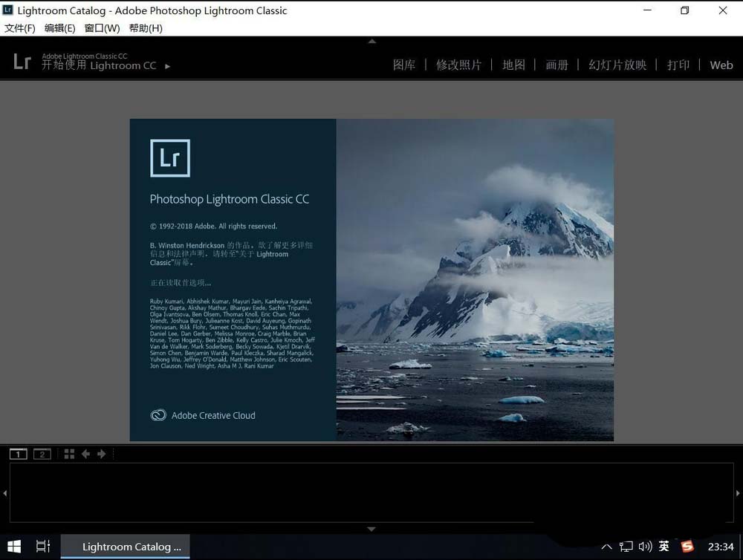Click the empty filmstrip area
This screenshot has width=743, height=560.
[x=371, y=492]
